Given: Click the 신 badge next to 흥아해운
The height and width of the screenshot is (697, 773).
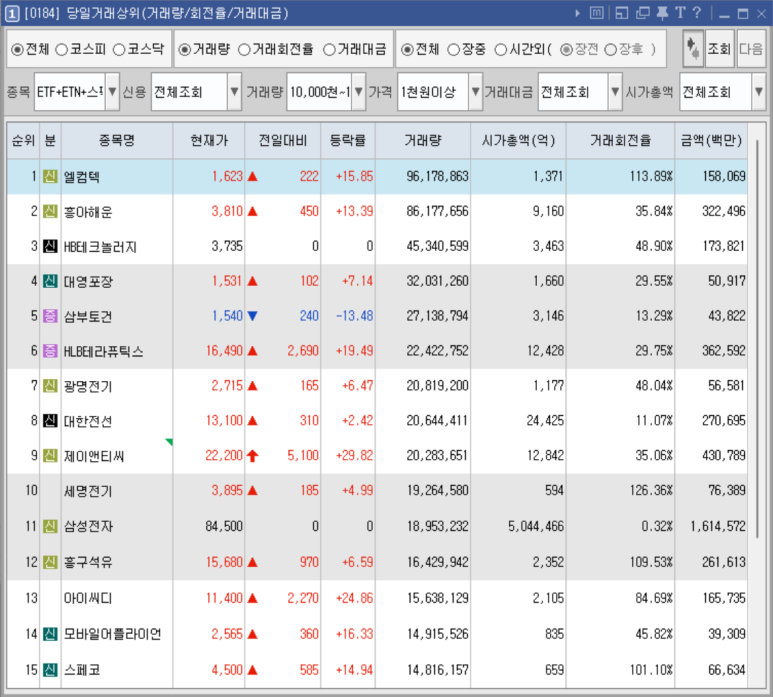Looking at the screenshot, I should coord(50,211).
